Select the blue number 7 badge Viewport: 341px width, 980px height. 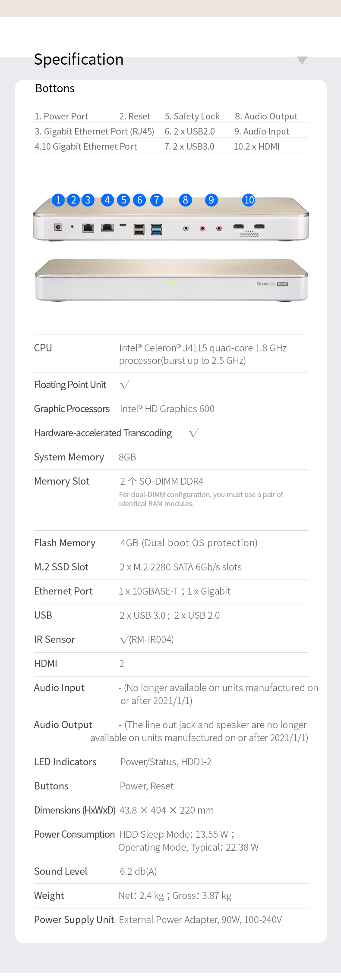[157, 200]
